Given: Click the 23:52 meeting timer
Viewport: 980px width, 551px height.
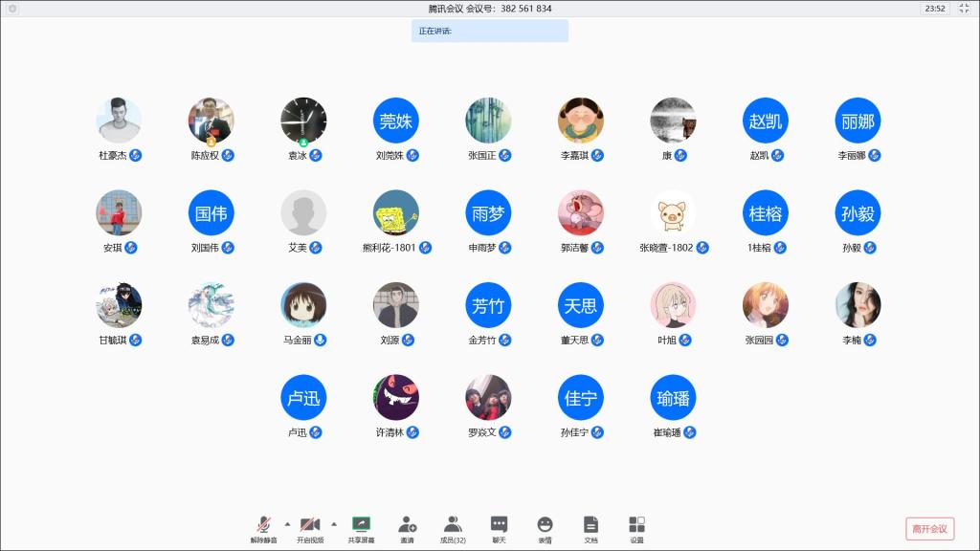Looking at the screenshot, I should (x=934, y=8).
